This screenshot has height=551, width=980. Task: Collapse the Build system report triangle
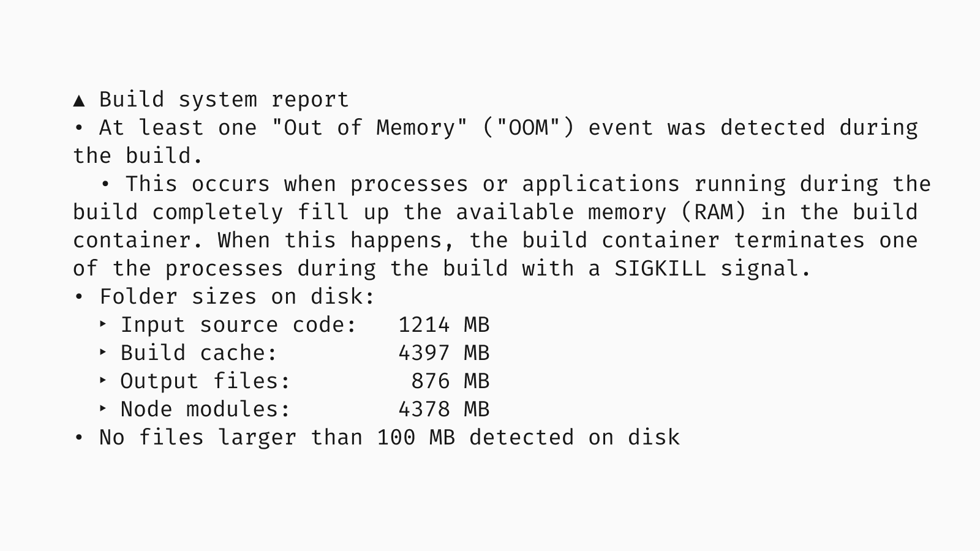(78, 100)
